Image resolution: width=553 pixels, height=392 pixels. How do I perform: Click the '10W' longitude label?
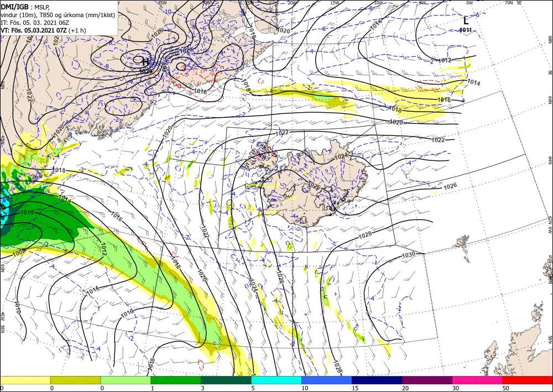coord(379,3)
